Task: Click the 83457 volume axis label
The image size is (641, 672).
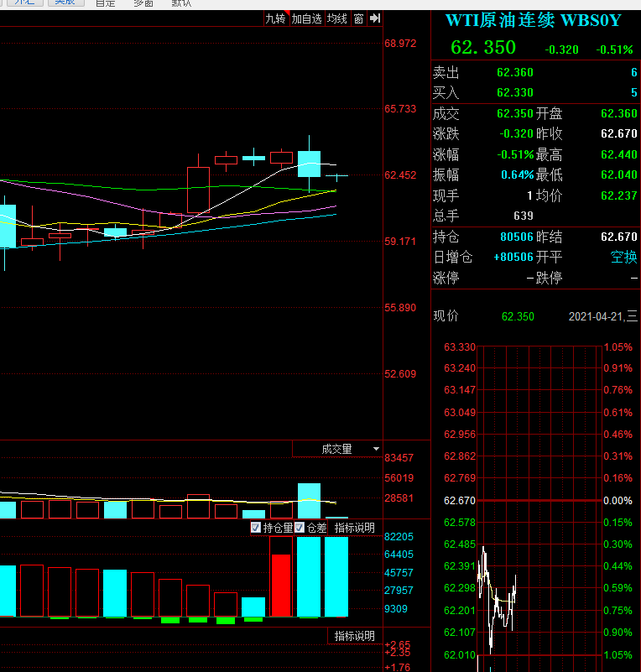Action: [x=399, y=458]
